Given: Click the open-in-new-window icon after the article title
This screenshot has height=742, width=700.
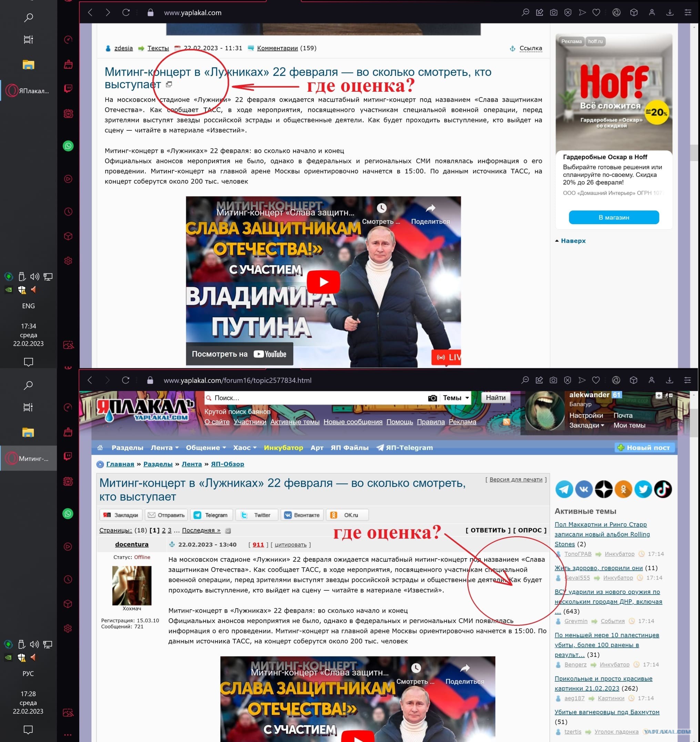Looking at the screenshot, I should click(169, 84).
